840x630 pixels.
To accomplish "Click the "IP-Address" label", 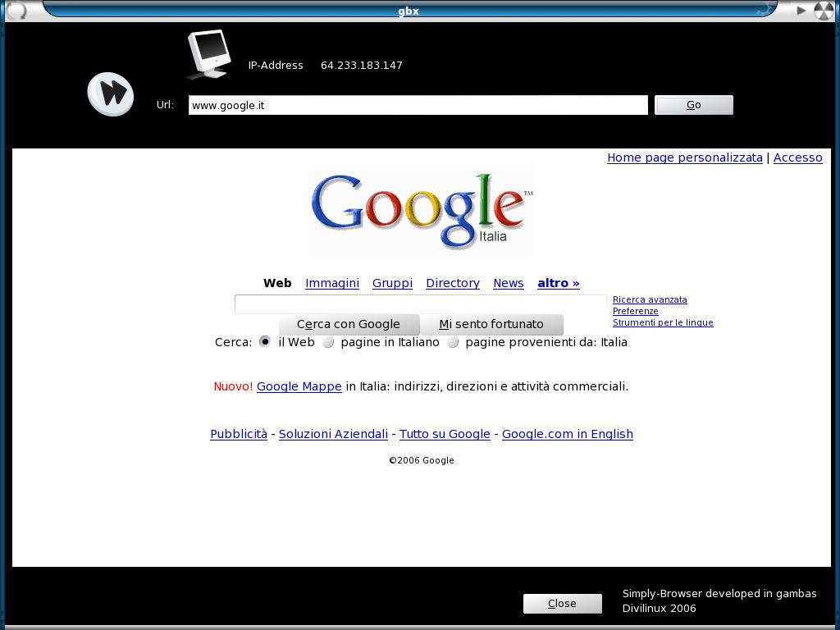I will pos(276,66).
